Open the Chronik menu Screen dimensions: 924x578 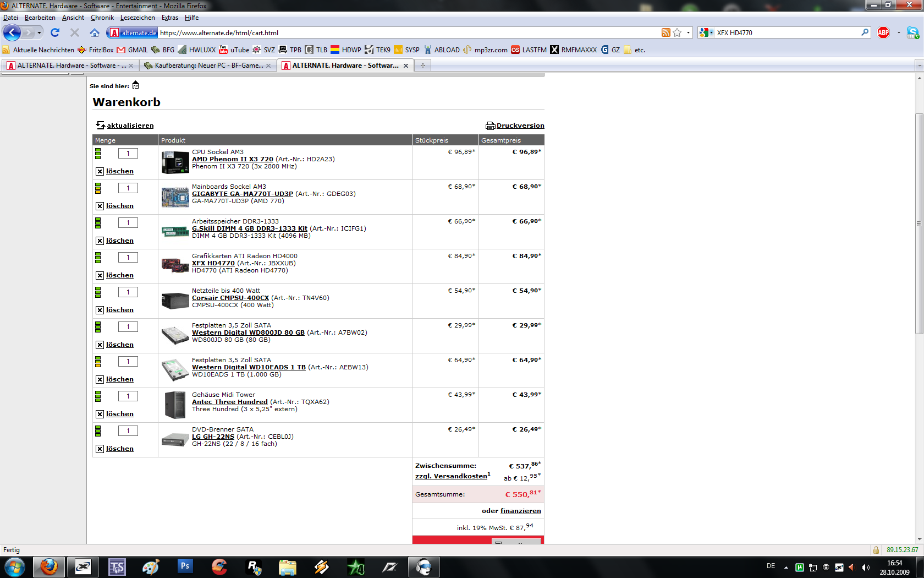(102, 18)
